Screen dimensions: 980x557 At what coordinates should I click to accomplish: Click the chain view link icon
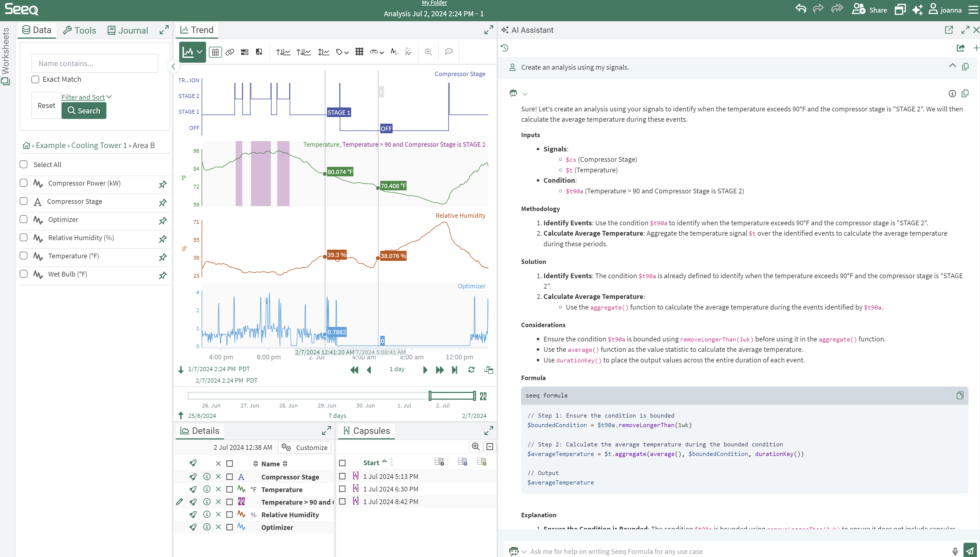click(x=230, y=52)
